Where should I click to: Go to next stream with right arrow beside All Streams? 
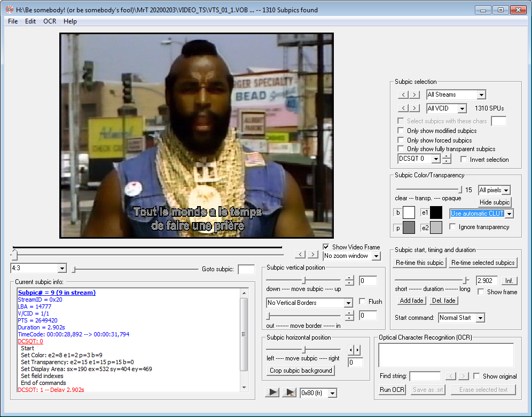point(414,95)
